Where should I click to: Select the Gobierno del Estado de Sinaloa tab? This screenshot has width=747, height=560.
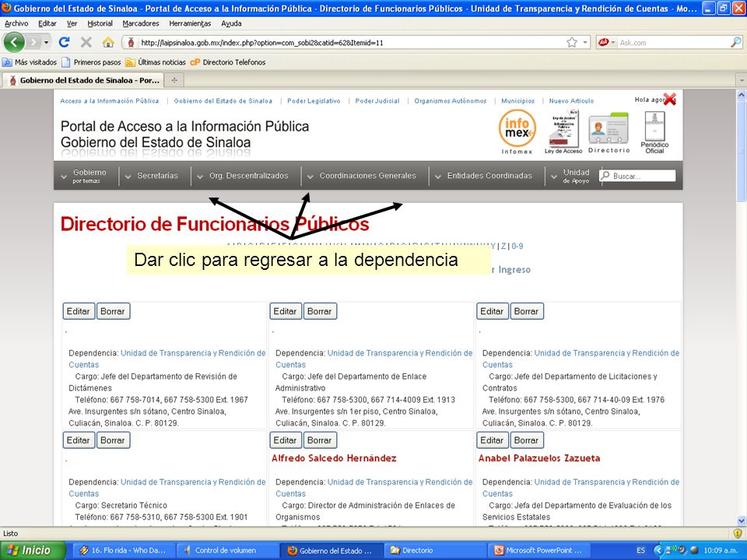[x=83, y=80]
